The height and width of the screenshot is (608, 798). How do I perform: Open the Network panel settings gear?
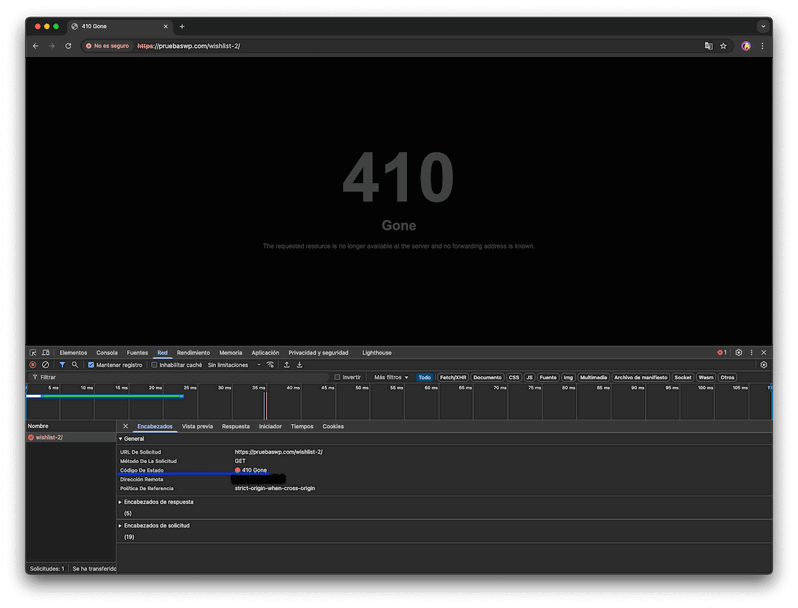763,365
